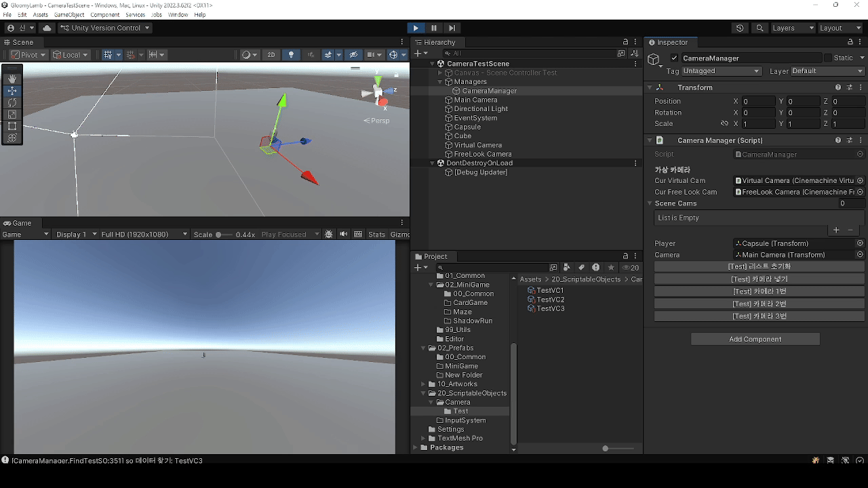Click Project favorites star icon
The image size is (868, 488).
(x=611, y=267)
